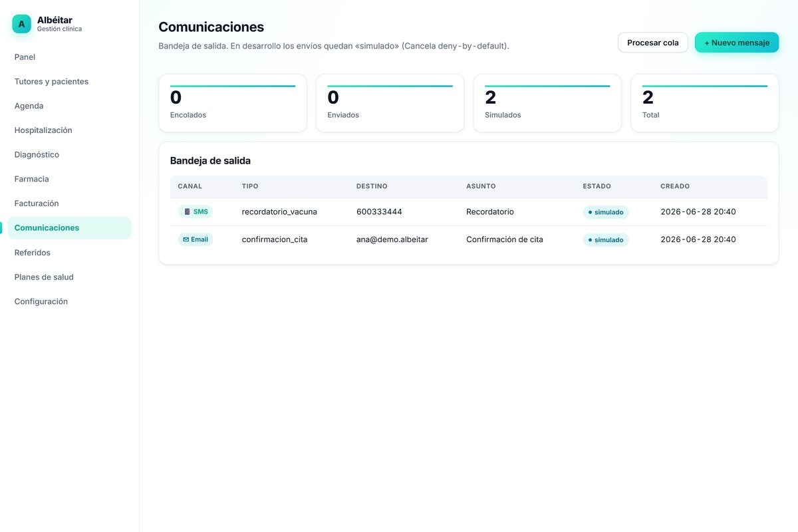Image resolution: width=798 pixels, height=532 pixels.
Task: Go to Tutores y pacientes
Action: (x=69, y=82)
